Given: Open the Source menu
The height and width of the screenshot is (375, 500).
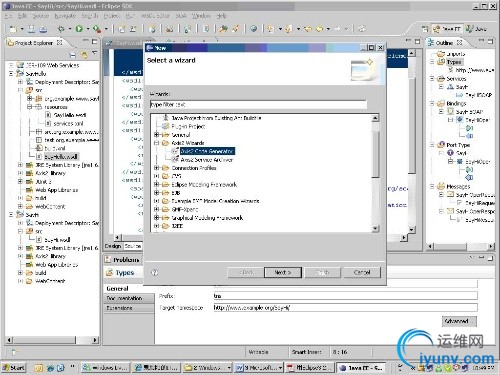Looking at the screenshot, I should pyautogui.click(x=40, y=16).
